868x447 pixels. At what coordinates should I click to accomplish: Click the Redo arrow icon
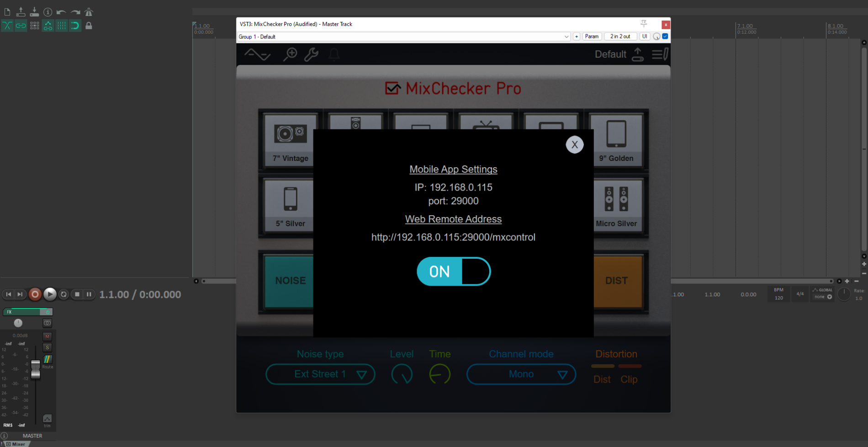click(75, 12)
